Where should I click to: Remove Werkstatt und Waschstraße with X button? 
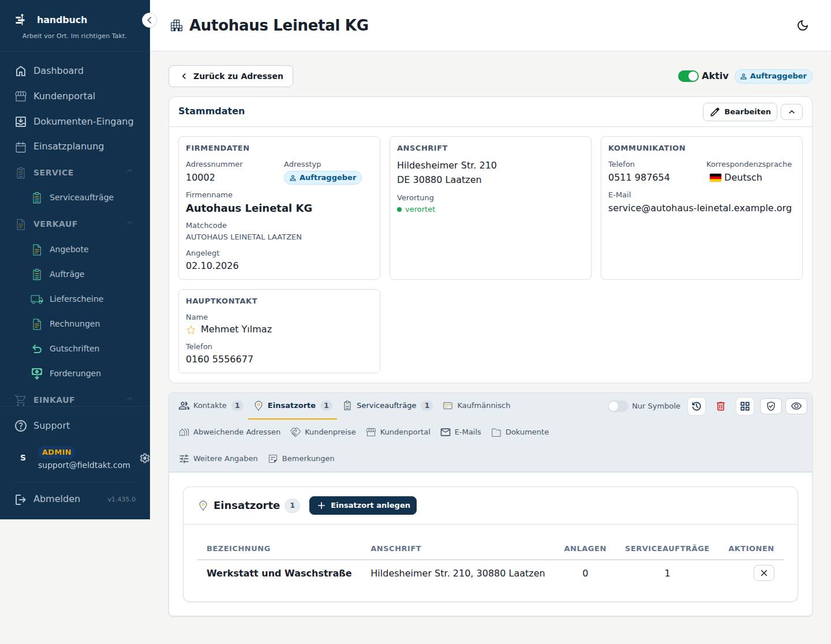(764, 573)
